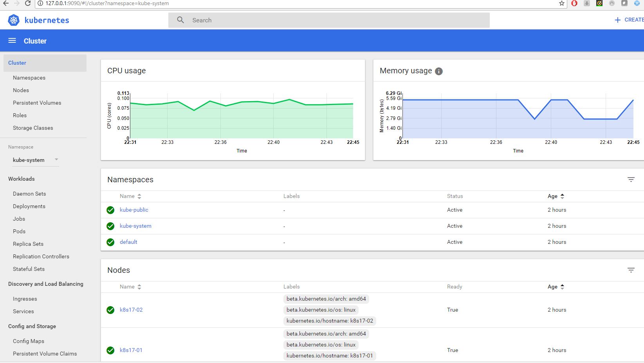Open node k8s17-02 link
644x363 pixels.
131,310
